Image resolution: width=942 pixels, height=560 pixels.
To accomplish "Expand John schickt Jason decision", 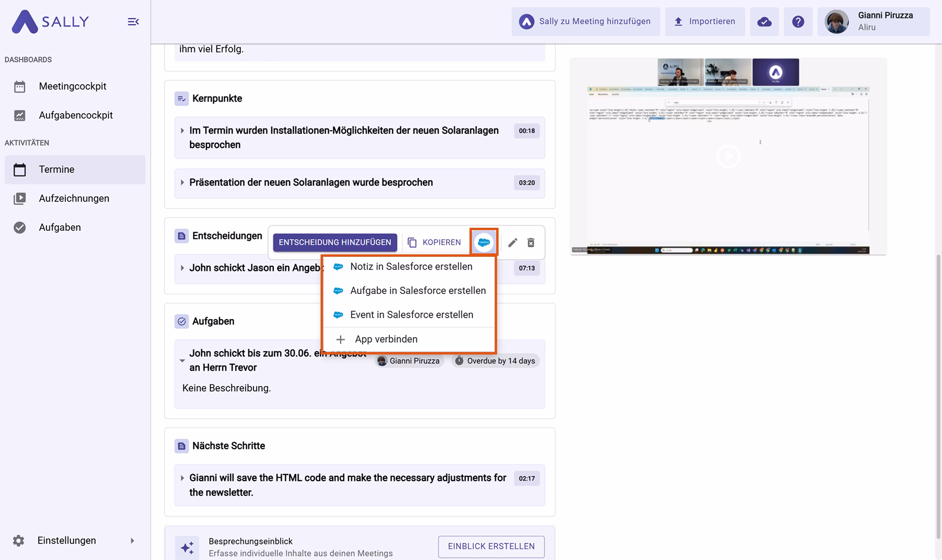I will coord(182,268).
